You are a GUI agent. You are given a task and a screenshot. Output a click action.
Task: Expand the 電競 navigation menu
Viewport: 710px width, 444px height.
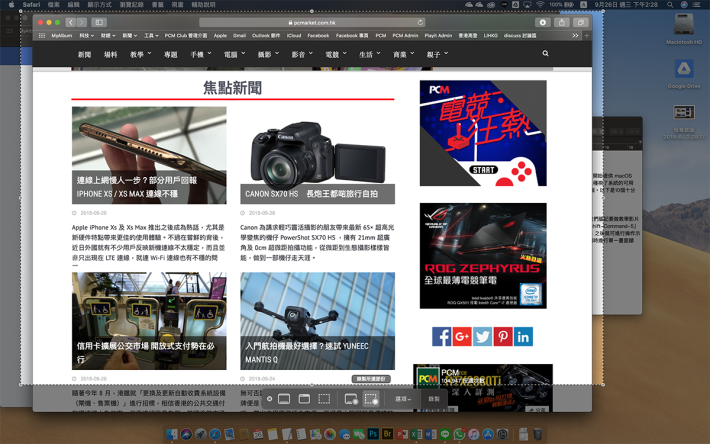336,54
